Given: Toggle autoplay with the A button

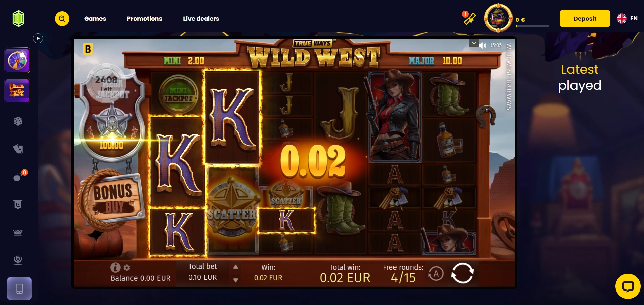Looking at the screenshot, I should point(436,274).
